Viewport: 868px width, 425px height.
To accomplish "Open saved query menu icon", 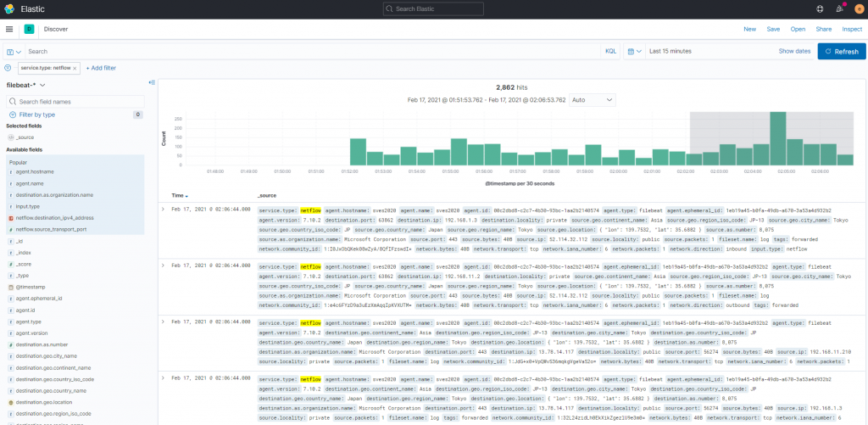I will click(14, 52).
